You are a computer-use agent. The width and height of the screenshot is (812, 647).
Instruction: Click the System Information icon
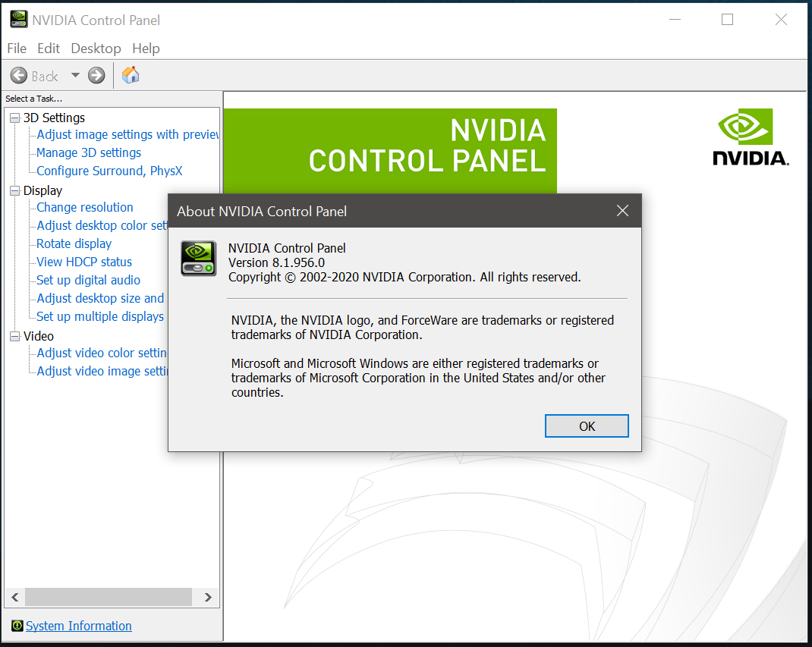click(17, 626)
